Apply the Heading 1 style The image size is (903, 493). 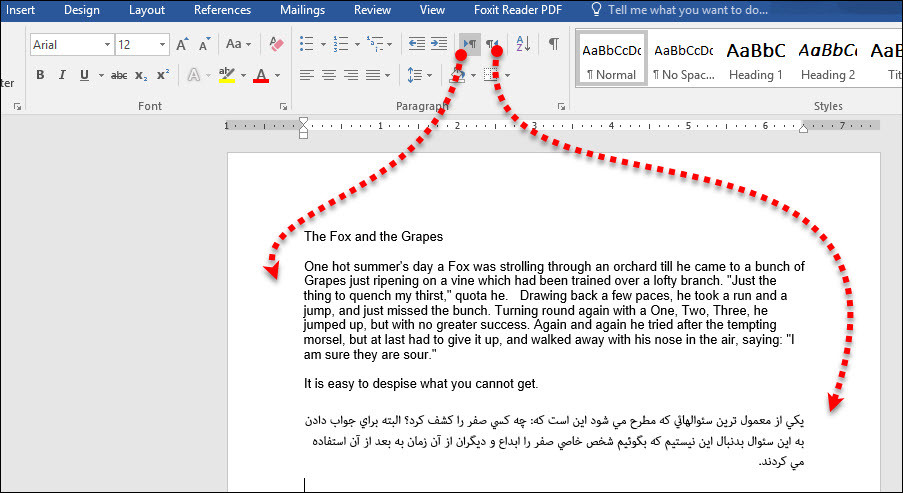tap(756, 60)
